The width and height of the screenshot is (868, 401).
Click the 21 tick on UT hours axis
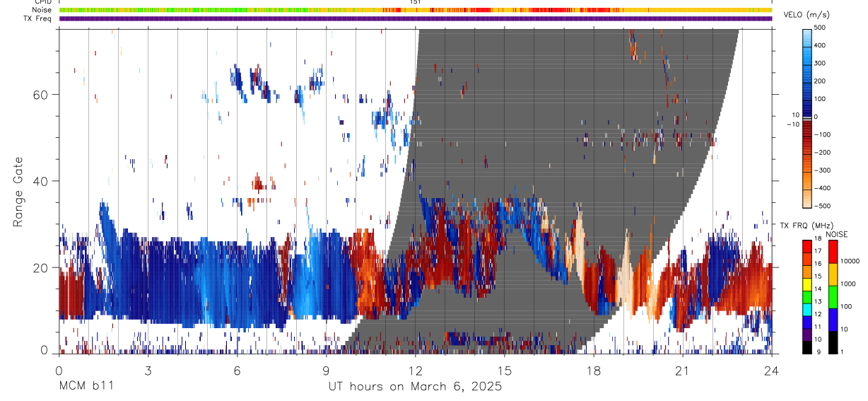pyautogui.click(x=682, y=371)
